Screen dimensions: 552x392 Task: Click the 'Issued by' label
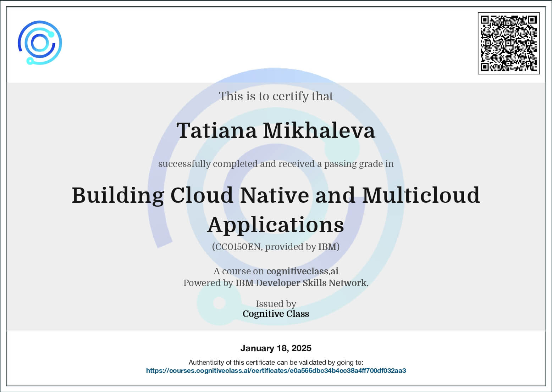276,304
